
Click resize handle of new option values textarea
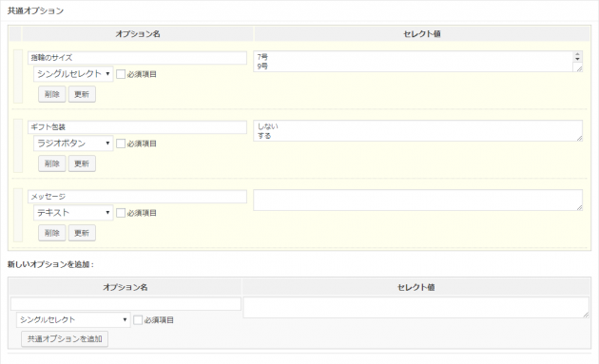click(586, 315)
